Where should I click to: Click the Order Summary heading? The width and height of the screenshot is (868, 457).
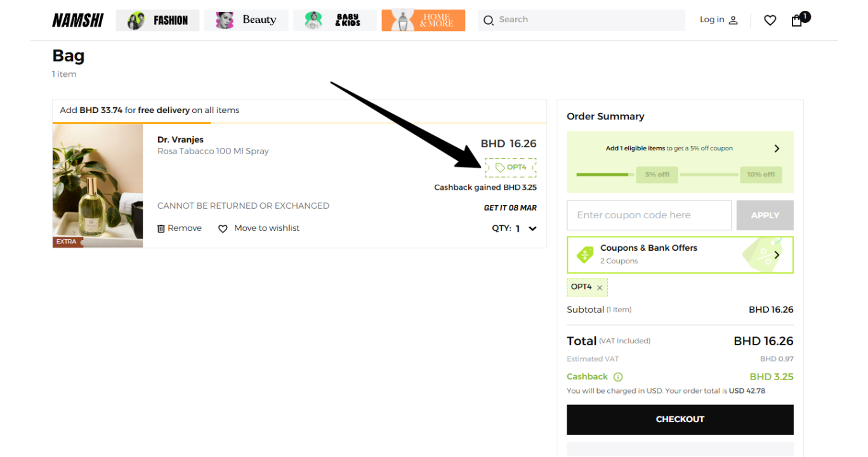click(x=605, y=117)
